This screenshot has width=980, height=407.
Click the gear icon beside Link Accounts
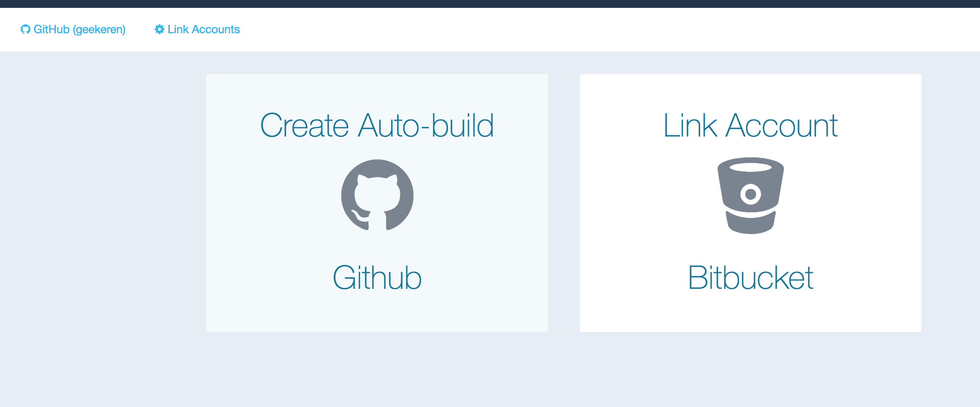[x=159, y=29]
